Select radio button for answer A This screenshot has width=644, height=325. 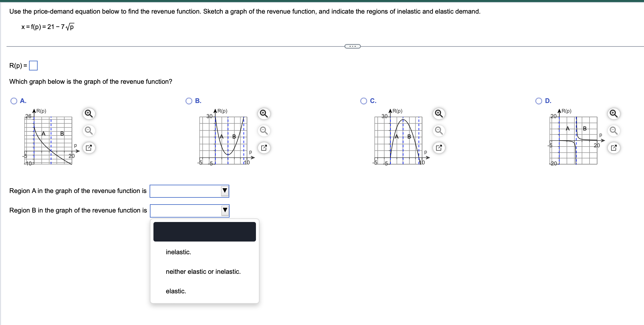coord(13,101)
